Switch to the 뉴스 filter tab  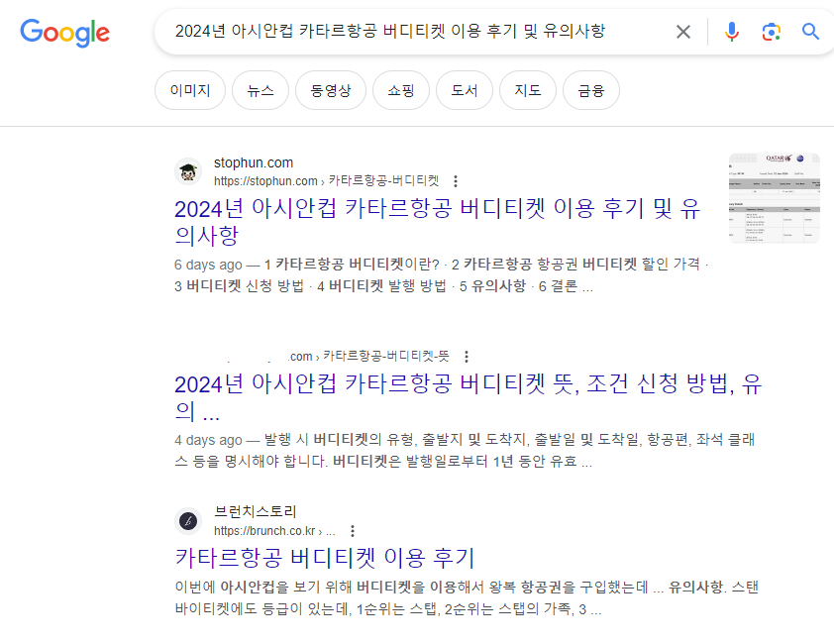point(261,90)
